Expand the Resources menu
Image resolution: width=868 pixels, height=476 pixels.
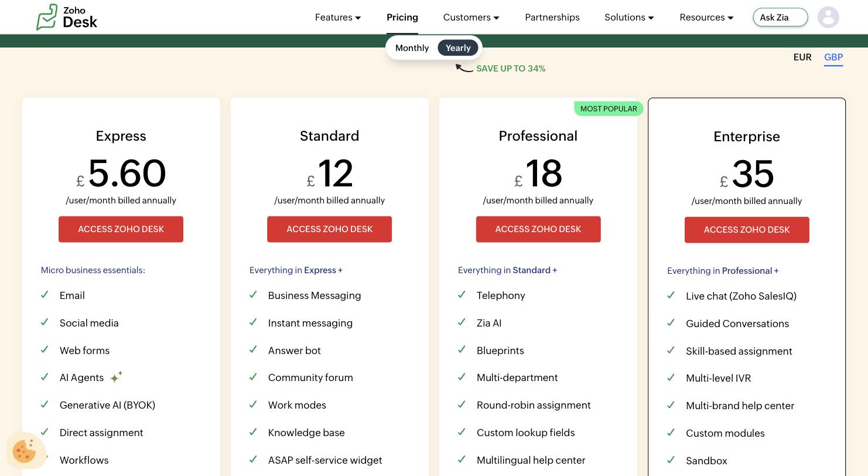[706, 17]
